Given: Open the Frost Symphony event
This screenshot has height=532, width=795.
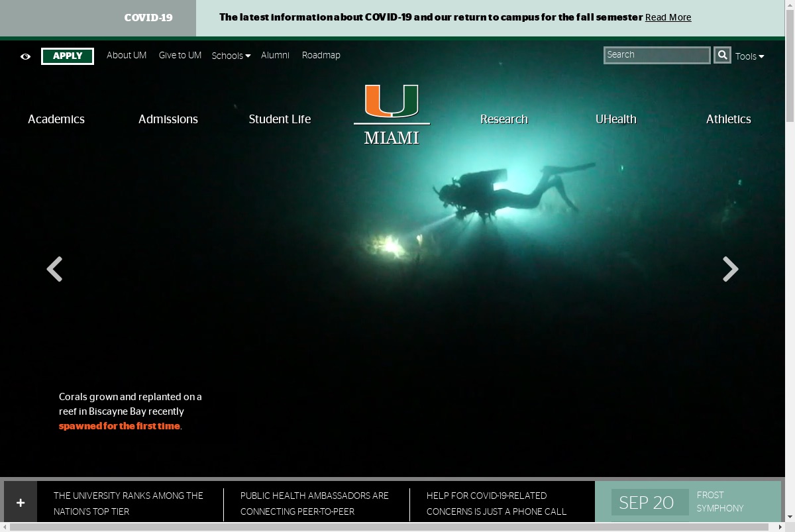Looking at the screenshot, I should (x=720, y=502).
